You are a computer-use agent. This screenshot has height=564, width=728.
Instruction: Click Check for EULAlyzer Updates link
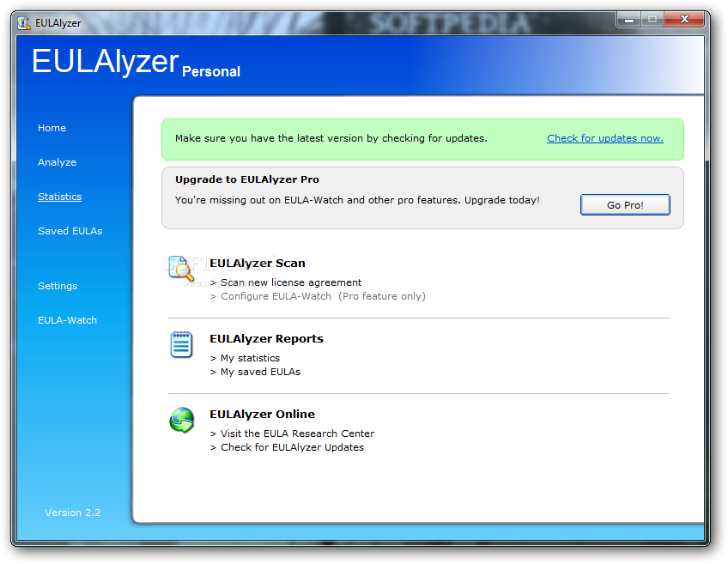tap(292, 447)
